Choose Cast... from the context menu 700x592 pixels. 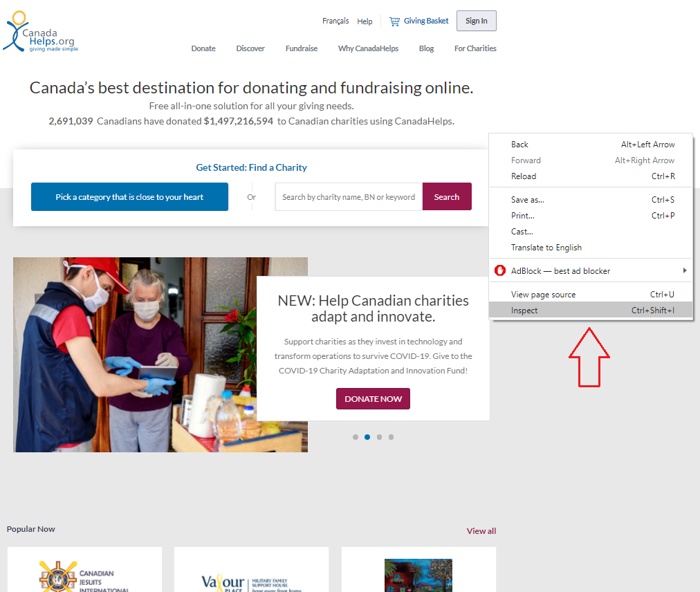click(591, 232)
